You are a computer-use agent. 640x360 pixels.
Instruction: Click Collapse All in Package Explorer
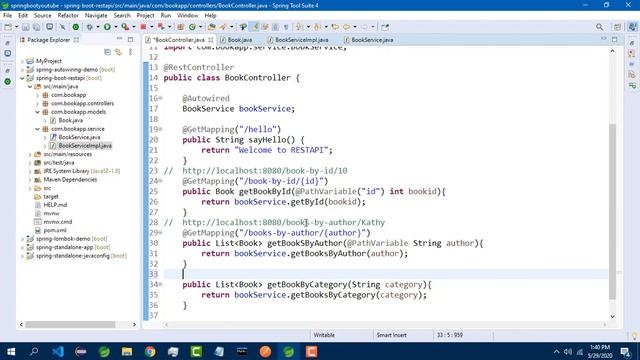pyautogui.click(x=107, y=52)
